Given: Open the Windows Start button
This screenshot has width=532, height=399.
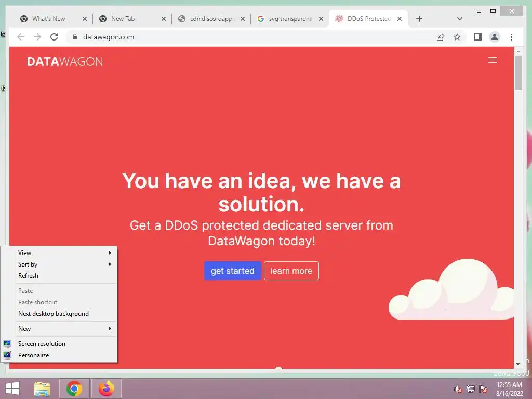Looking at the screenshot, I should click(12, 389).
